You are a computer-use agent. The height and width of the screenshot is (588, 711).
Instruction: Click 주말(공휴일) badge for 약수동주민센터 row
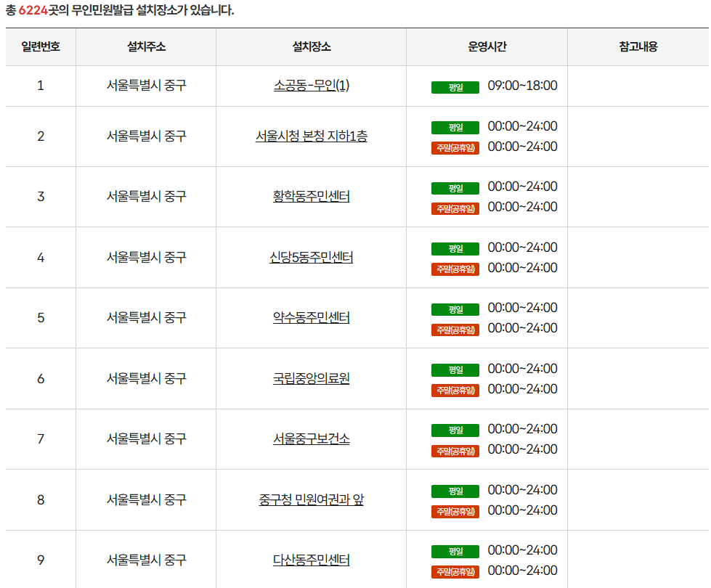coord(455,330)
